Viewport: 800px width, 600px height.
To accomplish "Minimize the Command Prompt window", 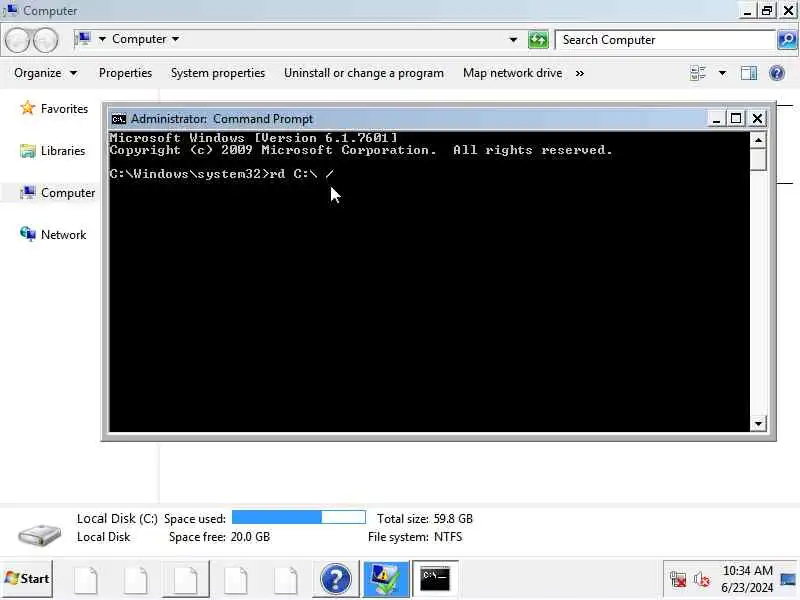I will tap(716, 119).
